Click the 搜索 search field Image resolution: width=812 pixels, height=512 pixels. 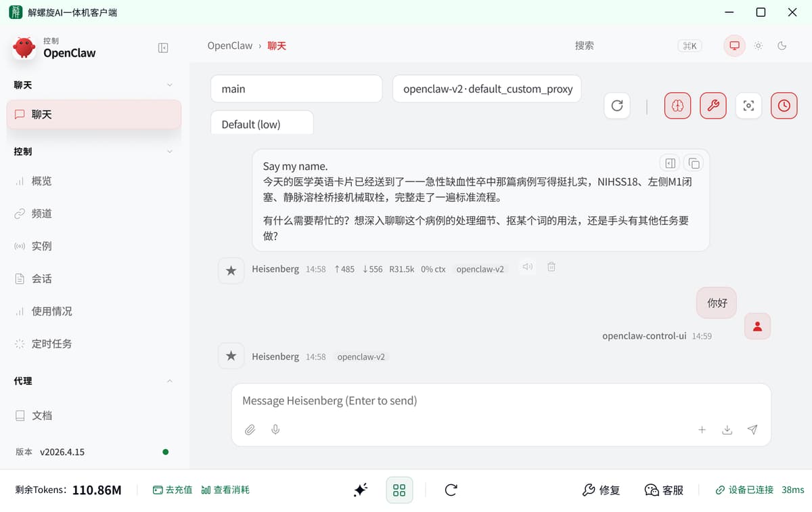click(585, 45)
